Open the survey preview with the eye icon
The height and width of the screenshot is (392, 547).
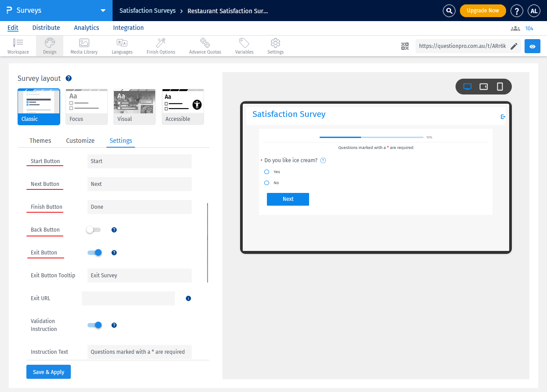[532, 46]
